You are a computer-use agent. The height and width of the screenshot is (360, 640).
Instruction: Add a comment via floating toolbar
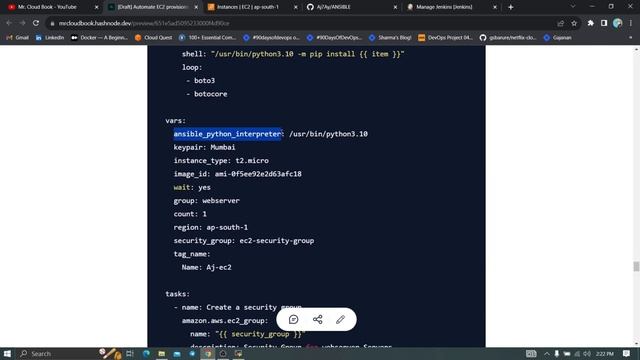[x=293, y=320]
